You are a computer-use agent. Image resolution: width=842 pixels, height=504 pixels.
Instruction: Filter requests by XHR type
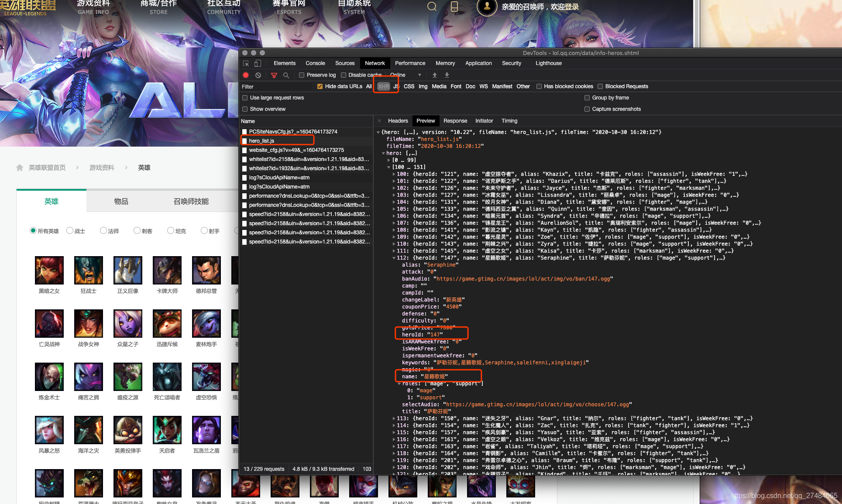[383, 86]
